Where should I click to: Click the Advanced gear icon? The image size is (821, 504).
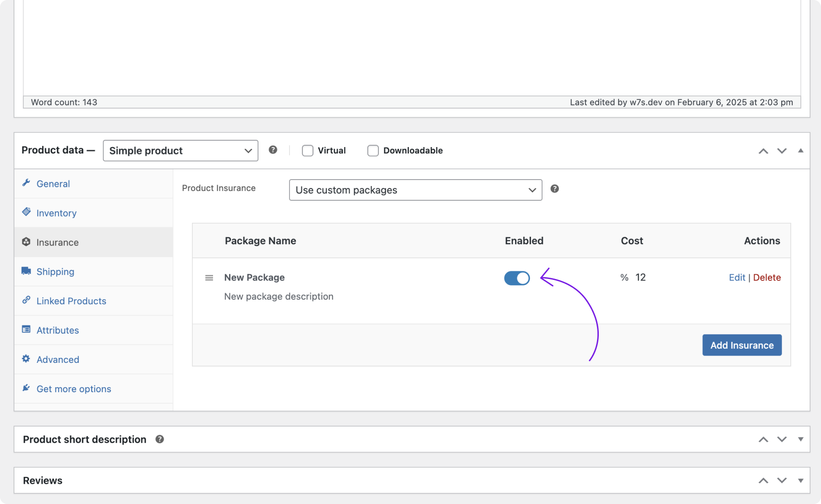(x=27, y=359)
